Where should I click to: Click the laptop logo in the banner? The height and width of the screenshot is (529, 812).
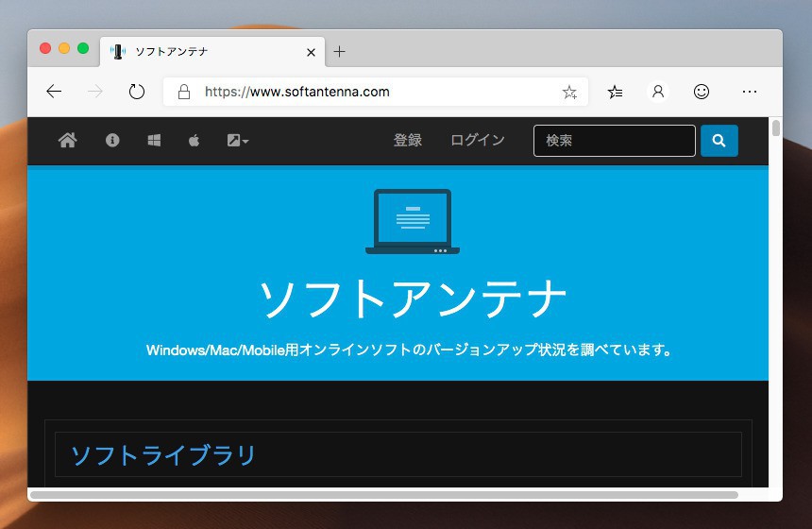click(x=413, y=222)
